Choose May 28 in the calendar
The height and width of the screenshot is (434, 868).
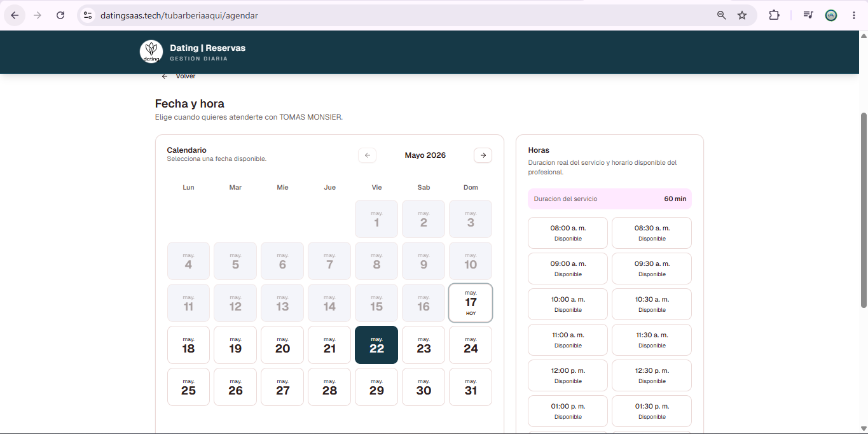pyautogui.click(x=329, y=387)
